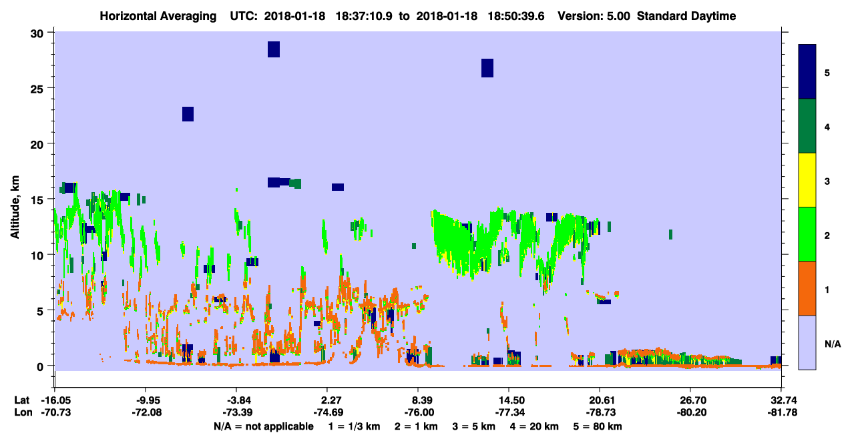
Task: Click the start time '18:37:10.9'
Action: (365, 16)
